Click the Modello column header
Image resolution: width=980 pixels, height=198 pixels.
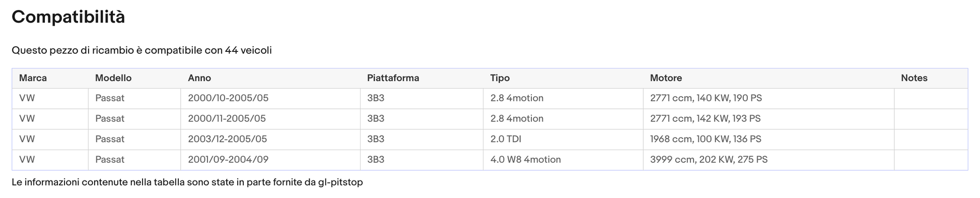[x=134, y=78]
